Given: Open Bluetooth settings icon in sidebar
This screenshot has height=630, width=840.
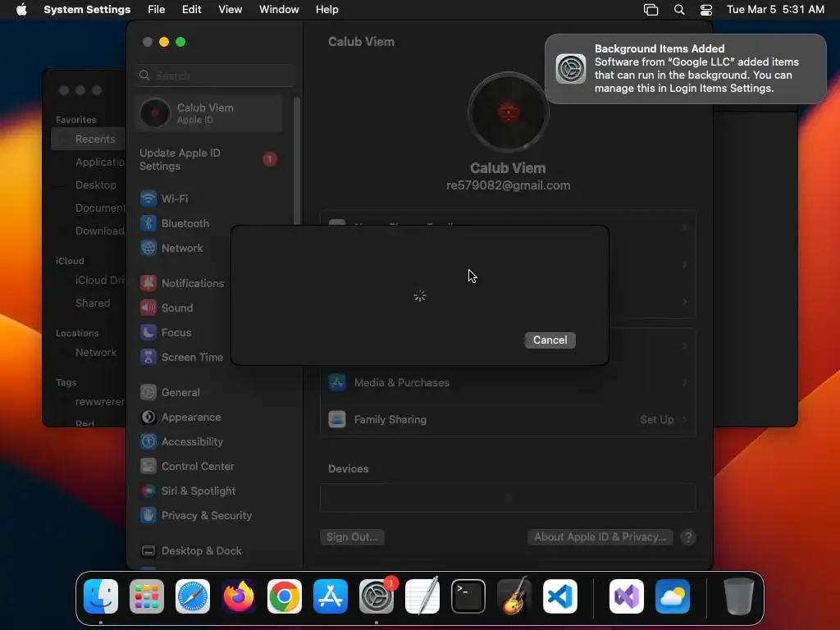Looking at the screenshot, I should pos(148,223).
